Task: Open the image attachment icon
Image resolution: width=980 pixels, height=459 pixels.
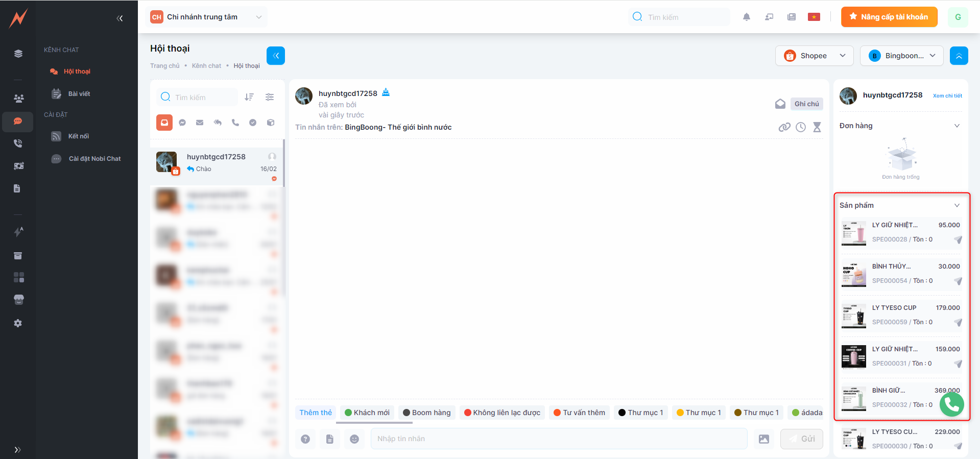Action: point(763,439)
